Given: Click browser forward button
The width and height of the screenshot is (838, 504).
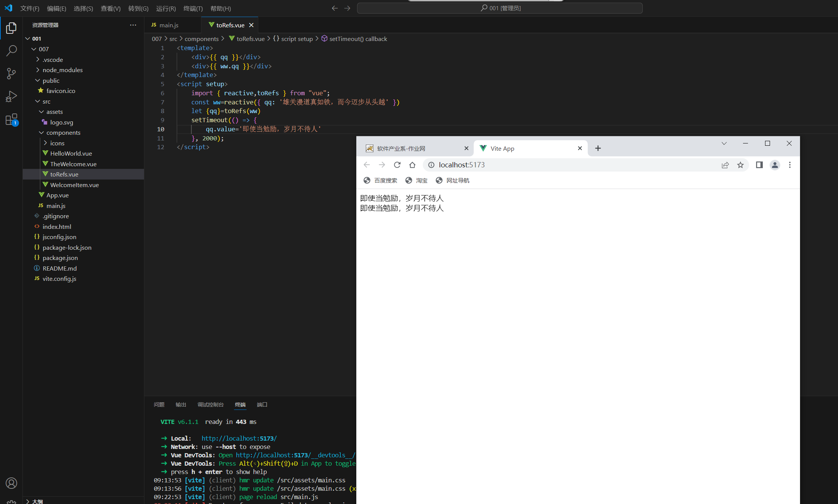Looking at the screenshot, I should [382, 165].
